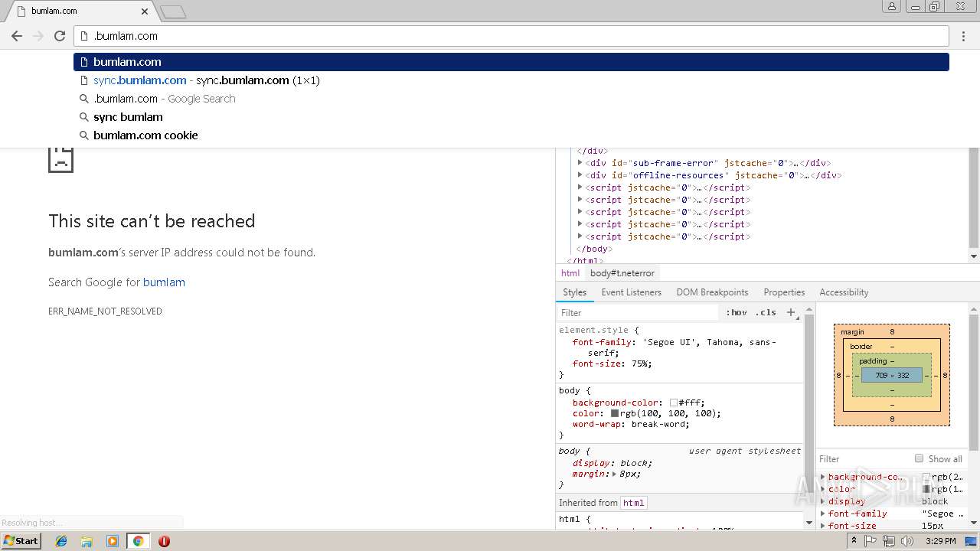Expand the sub-frame-error div node
980x551 pixels.
[580, 163]
